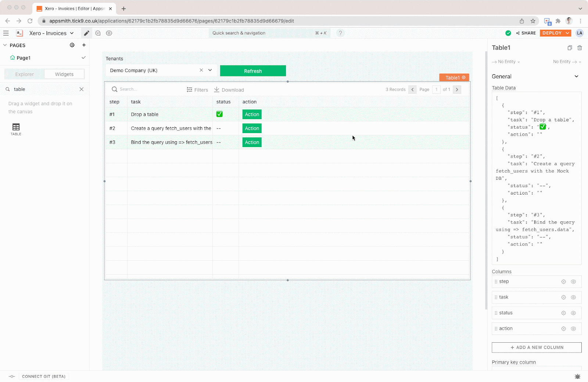Select the Widgets tab
The width and height of the screenshot is (588, 382).
(64, 74)
